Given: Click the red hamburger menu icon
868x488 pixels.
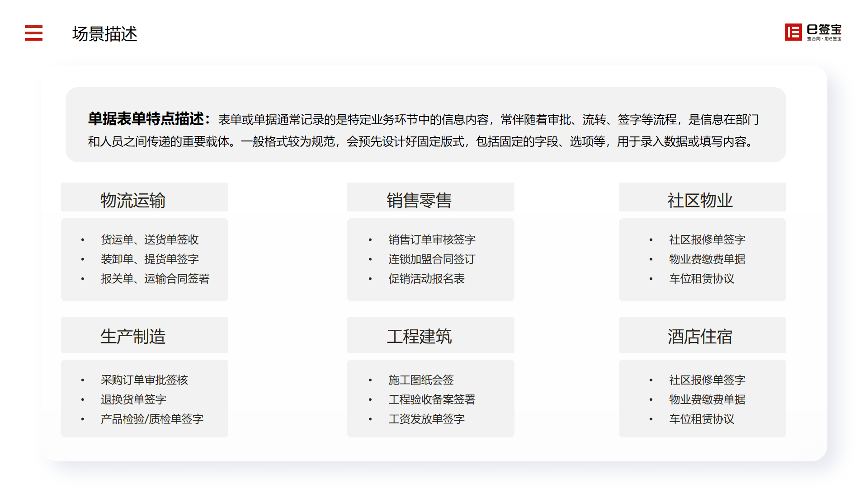Looking at the screenshot, I should point(33,33).
